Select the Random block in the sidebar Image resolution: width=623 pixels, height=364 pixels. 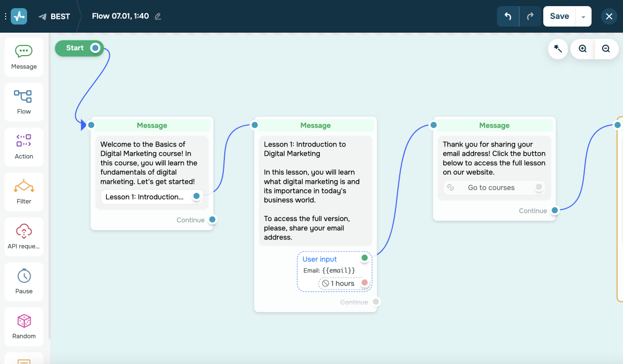coord(24,326)
